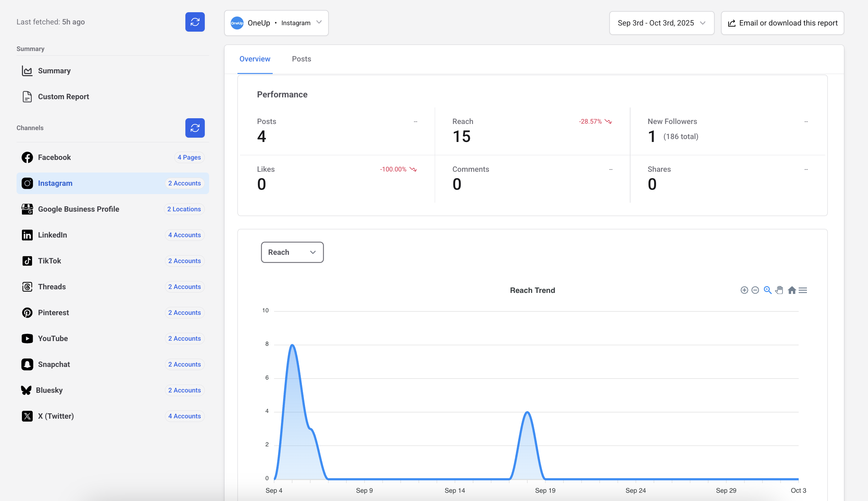Enable panning mode on the chart
Image resolution: width=868 pixels, height=501 pixels.
(779, 290)
